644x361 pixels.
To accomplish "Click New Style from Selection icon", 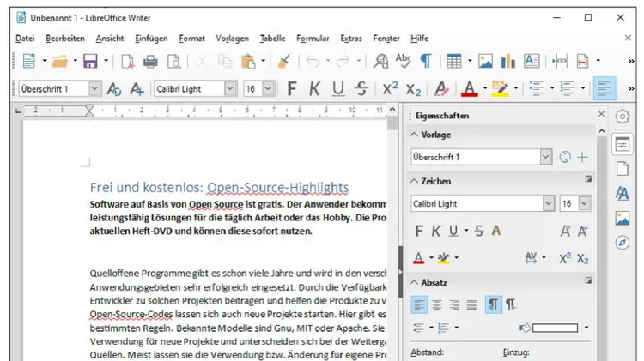I will [x=137, y=88].
